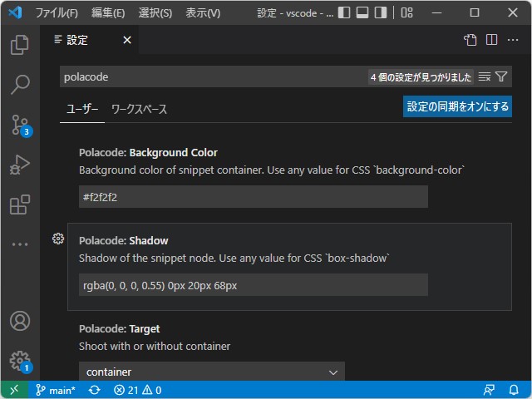Open a remote window from status bar

click(14, 390)
